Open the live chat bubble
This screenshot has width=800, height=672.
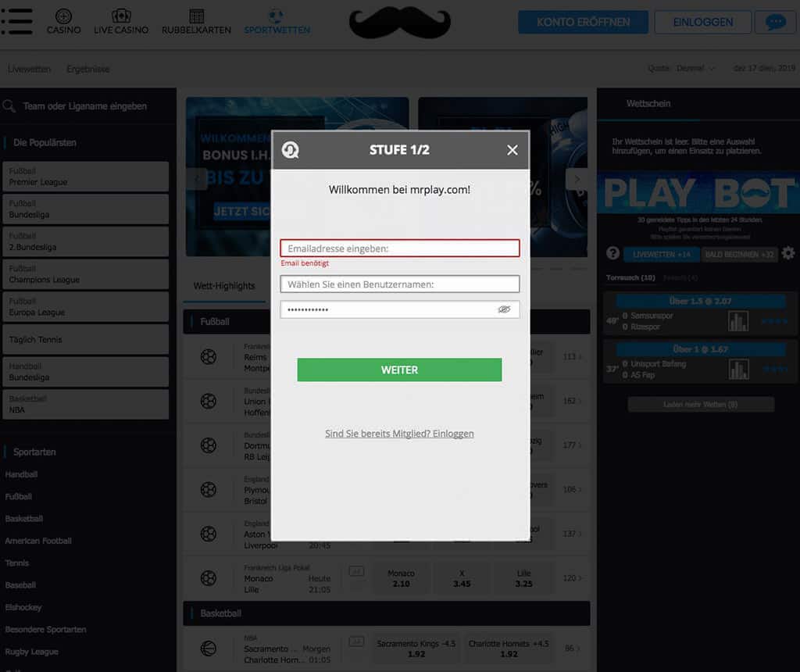point(776,22)
